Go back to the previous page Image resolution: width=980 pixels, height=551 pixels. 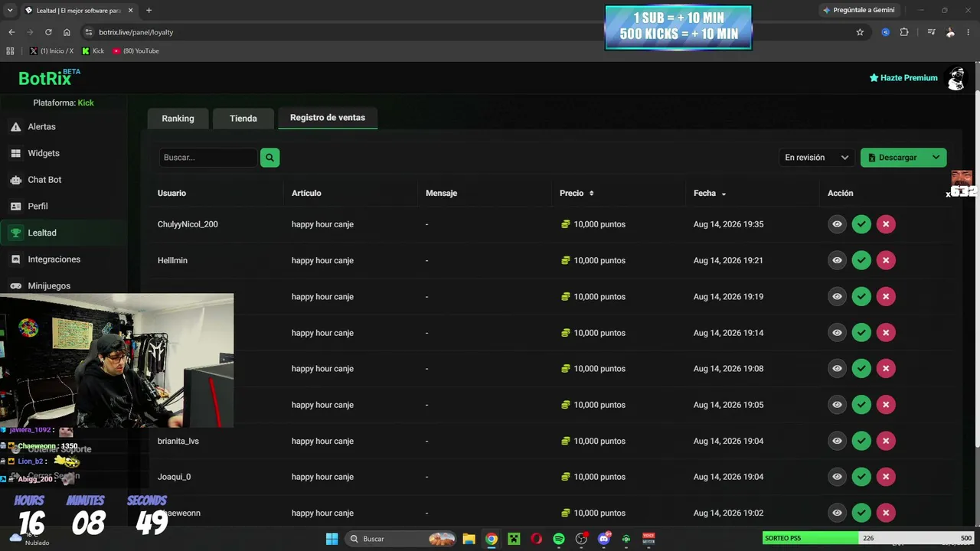[x=11, y=32]
